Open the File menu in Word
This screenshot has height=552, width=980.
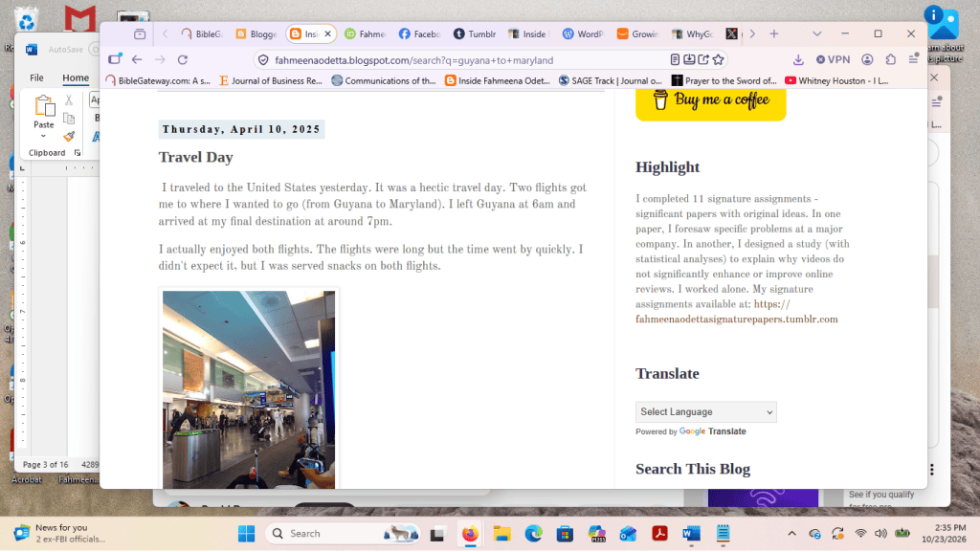point(36,78)
